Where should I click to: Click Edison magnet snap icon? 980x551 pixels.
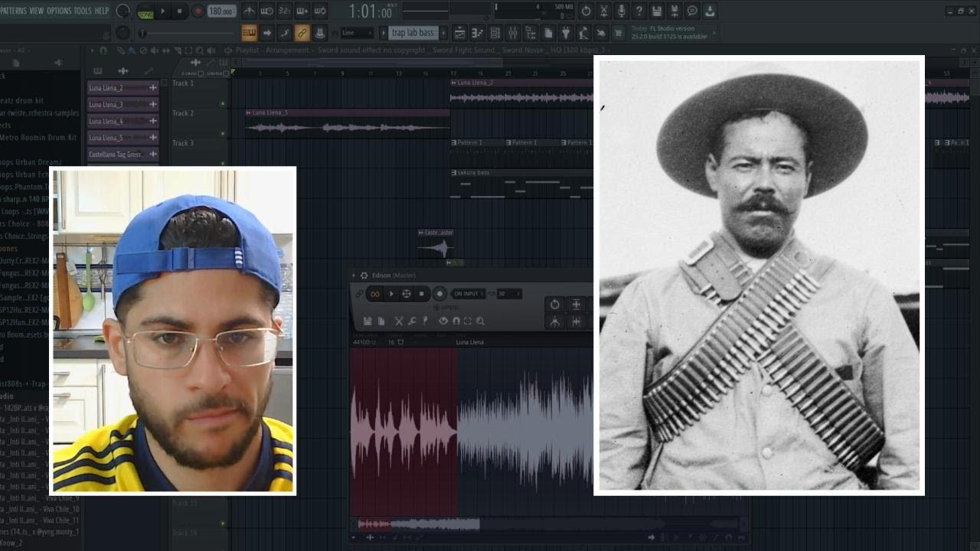click(456, 321)
